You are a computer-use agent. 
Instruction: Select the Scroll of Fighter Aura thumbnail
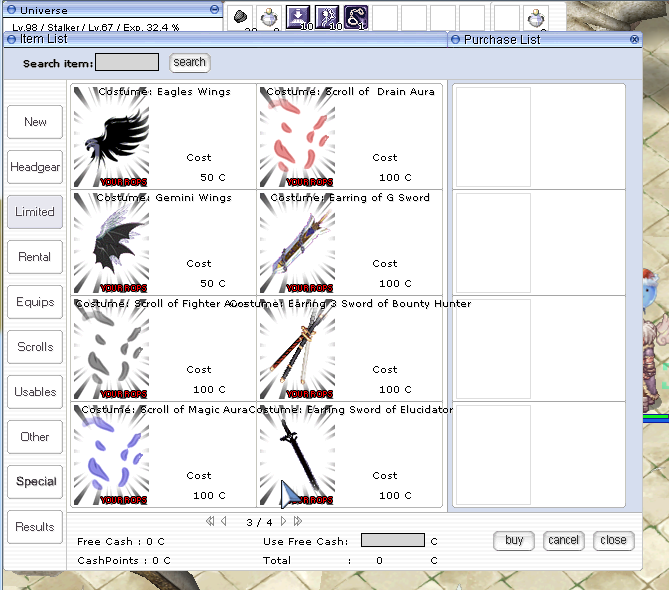[x=111, y=349]
